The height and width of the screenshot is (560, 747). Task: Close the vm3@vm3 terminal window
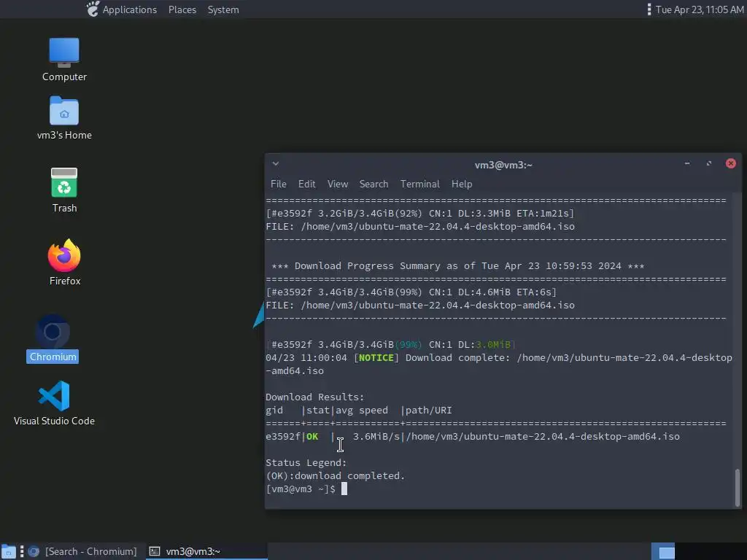[x=731, y=163]
